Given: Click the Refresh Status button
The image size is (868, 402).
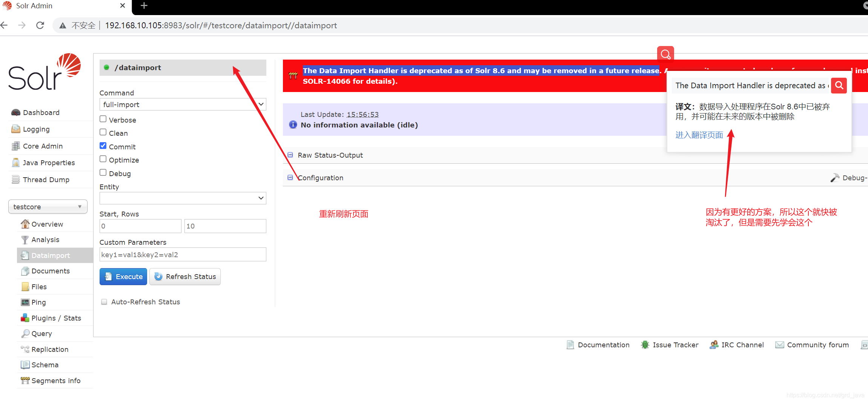Looking at the screenshot, I should point(185,277).
